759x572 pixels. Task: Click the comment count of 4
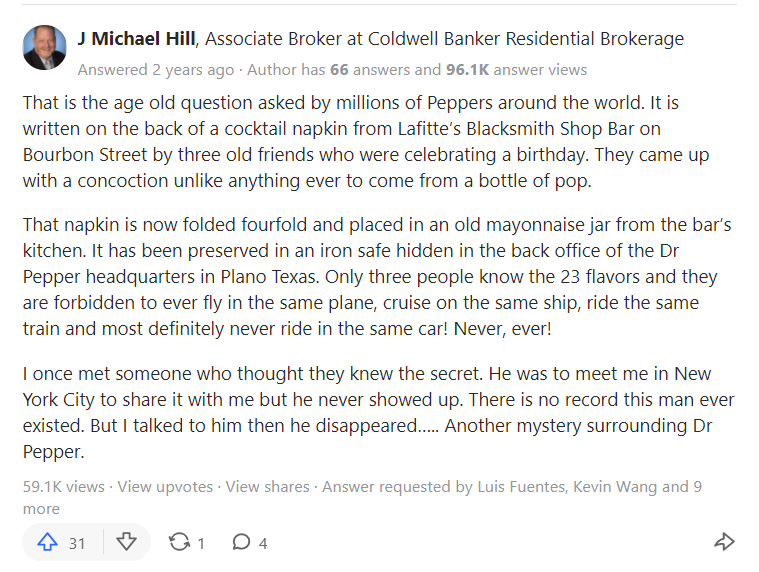pos(263,543)
